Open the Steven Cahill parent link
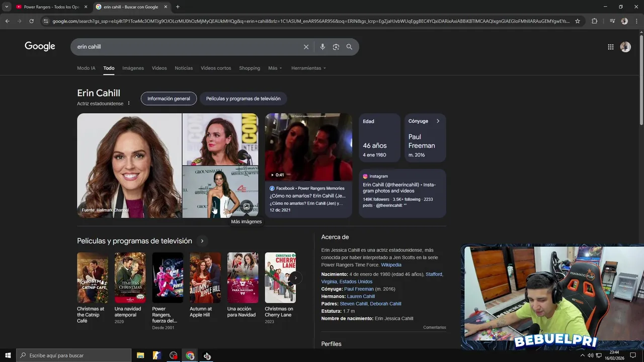The width and height of the screenshot is (644, 362). pos(353,304)
